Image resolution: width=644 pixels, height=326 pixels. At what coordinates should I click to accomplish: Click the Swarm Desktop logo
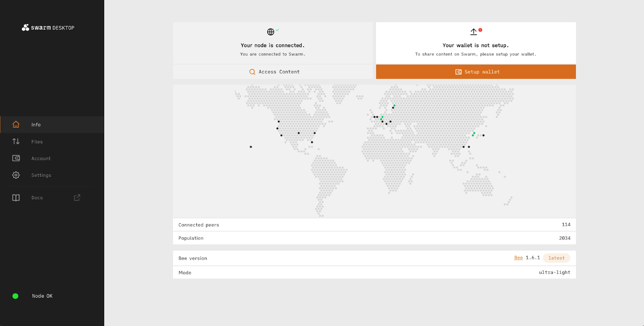coord(48,28)
